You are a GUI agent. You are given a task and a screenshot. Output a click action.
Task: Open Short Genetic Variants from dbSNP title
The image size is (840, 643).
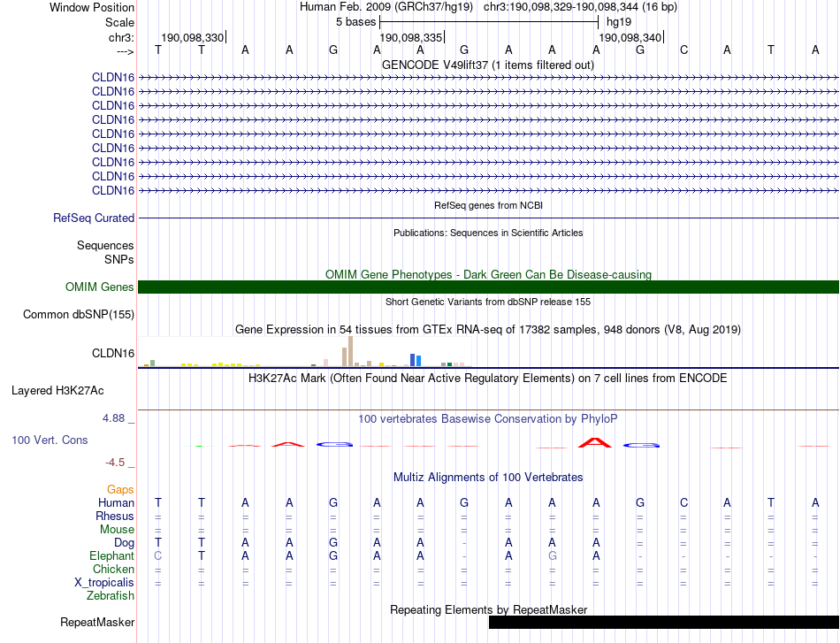[488, 302]
